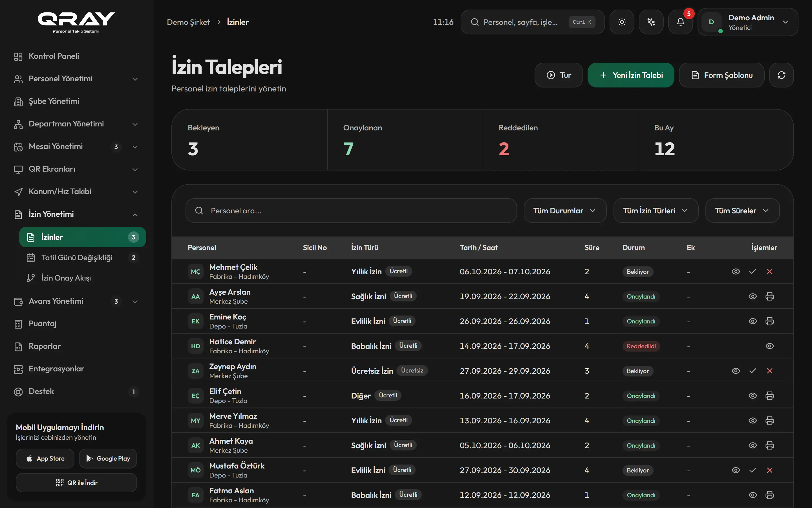The width and height of the screenshot is (812, 508).
Task: View Hatice Demir's rejected leave details
Action: [770, 346]
